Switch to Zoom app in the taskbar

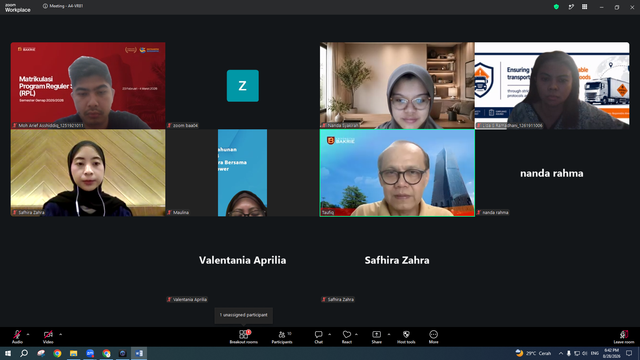coord(90,353)
